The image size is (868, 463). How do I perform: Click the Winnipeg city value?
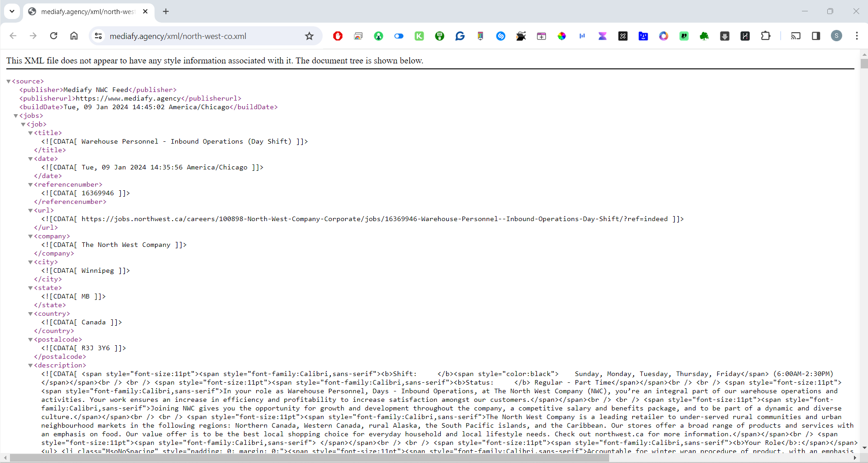(98, 270)
